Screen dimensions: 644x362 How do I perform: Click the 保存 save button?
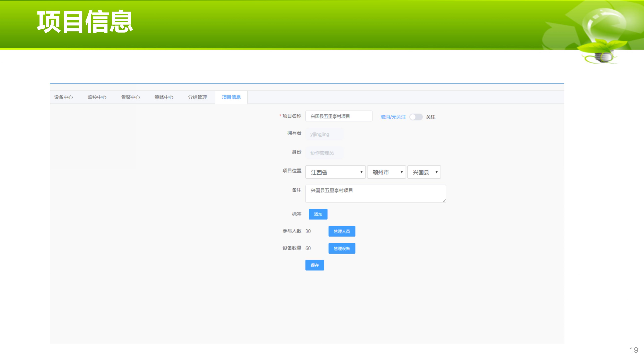tap(314, 265)
